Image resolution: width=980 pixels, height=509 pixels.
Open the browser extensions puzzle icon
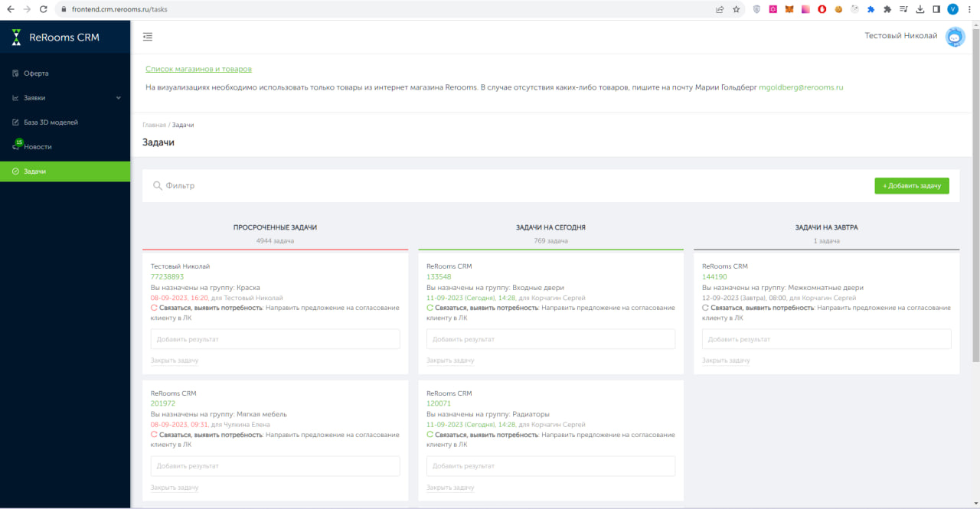tap(887, 9)
